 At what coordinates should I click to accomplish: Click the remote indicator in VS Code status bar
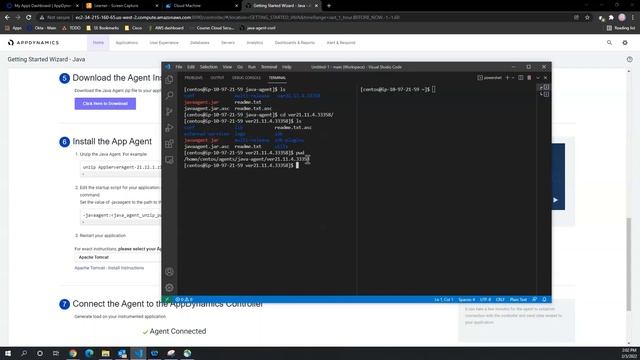(167, 300)
